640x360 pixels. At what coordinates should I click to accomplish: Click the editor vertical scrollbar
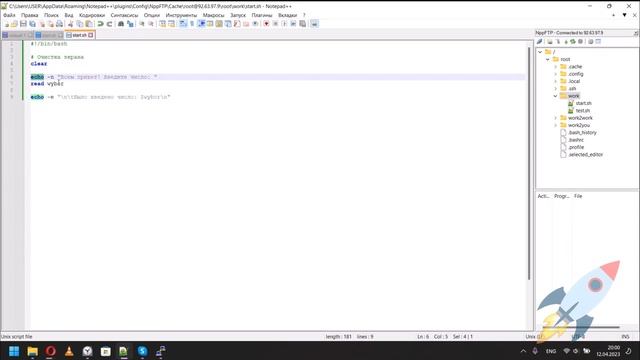point(529,163)
